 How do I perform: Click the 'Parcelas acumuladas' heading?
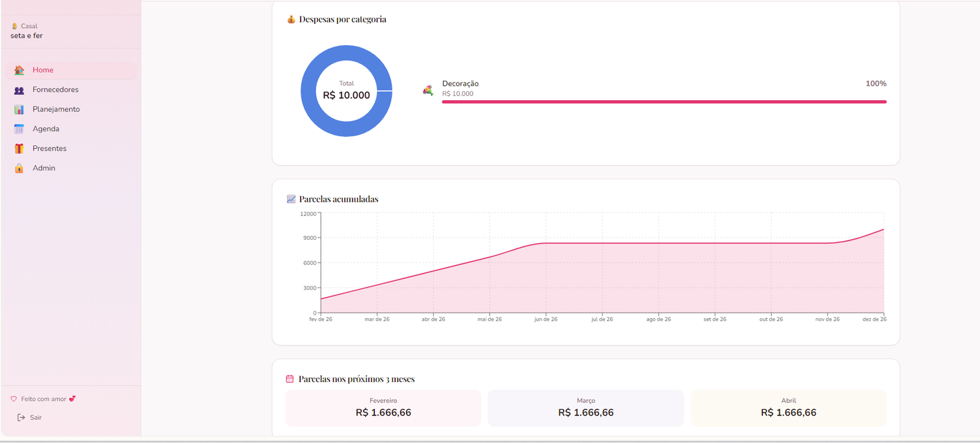click(x=339, y=199)
